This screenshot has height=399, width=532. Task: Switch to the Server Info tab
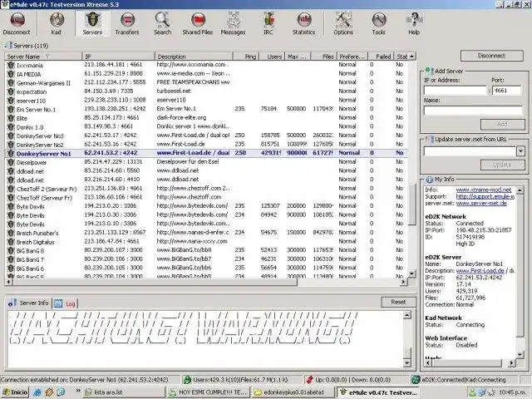click(x=29, y=303)
